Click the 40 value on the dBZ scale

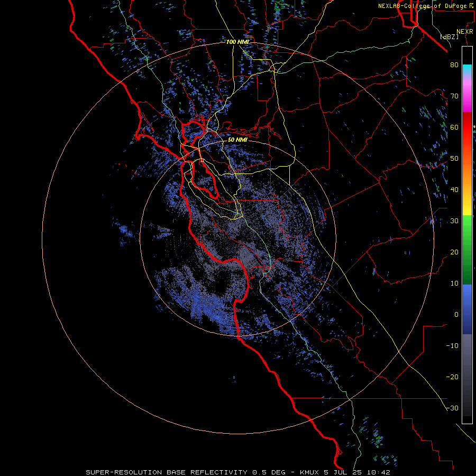(454, 189)
